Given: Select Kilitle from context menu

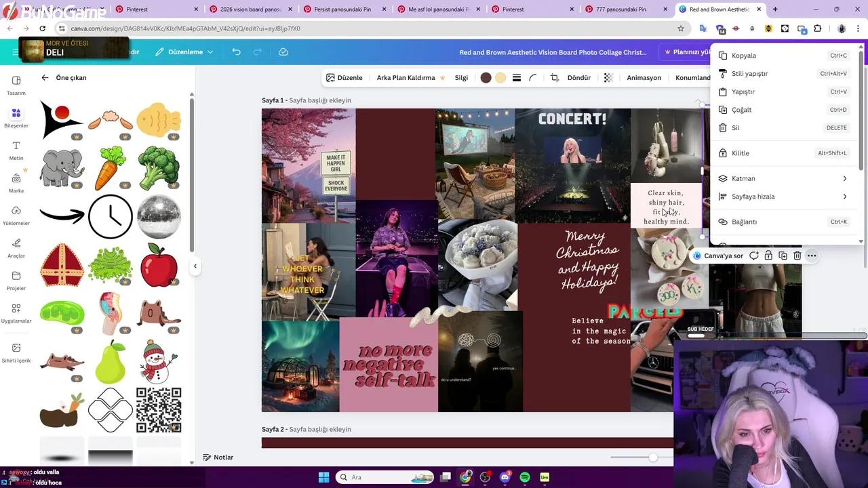Looking at the screenshot, I should point(785,153).
